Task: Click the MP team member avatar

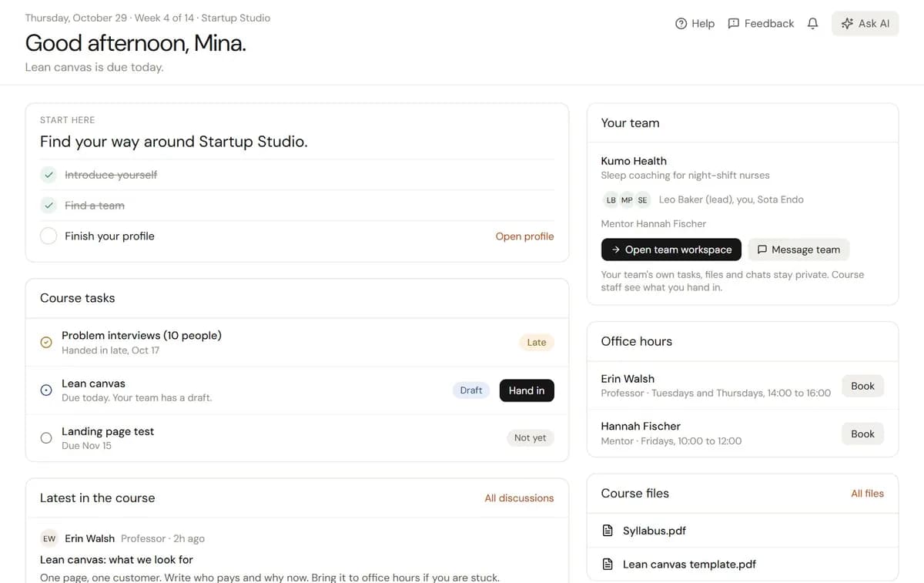Action: (x=627, y=199)
